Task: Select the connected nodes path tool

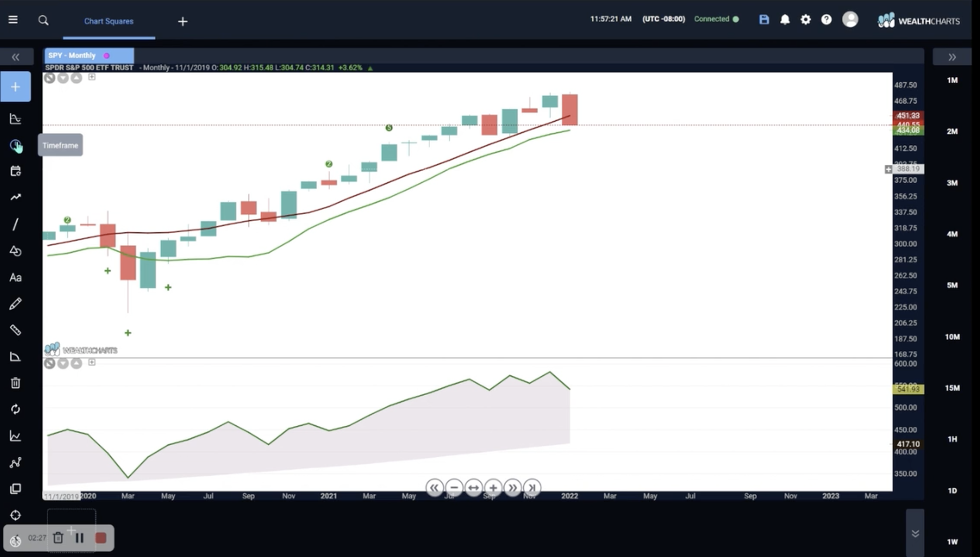Action: click(x=15, y=463)
